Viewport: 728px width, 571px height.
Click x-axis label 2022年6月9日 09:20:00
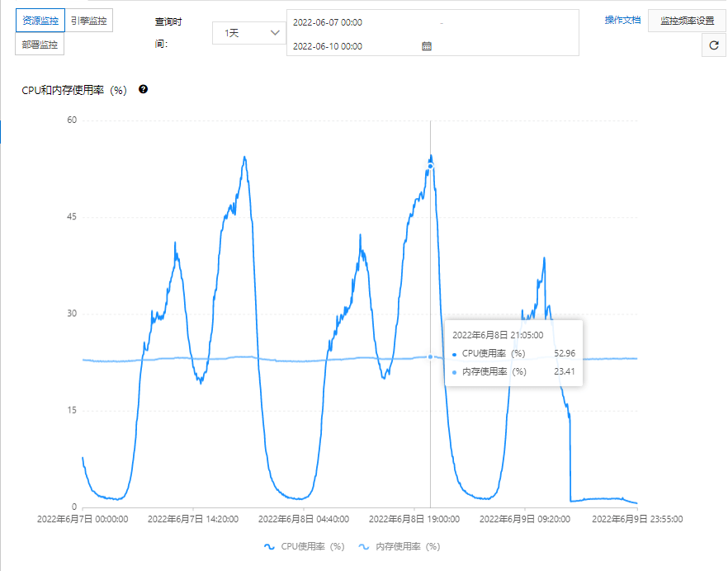pyautogui.click(x=525, y=519)
